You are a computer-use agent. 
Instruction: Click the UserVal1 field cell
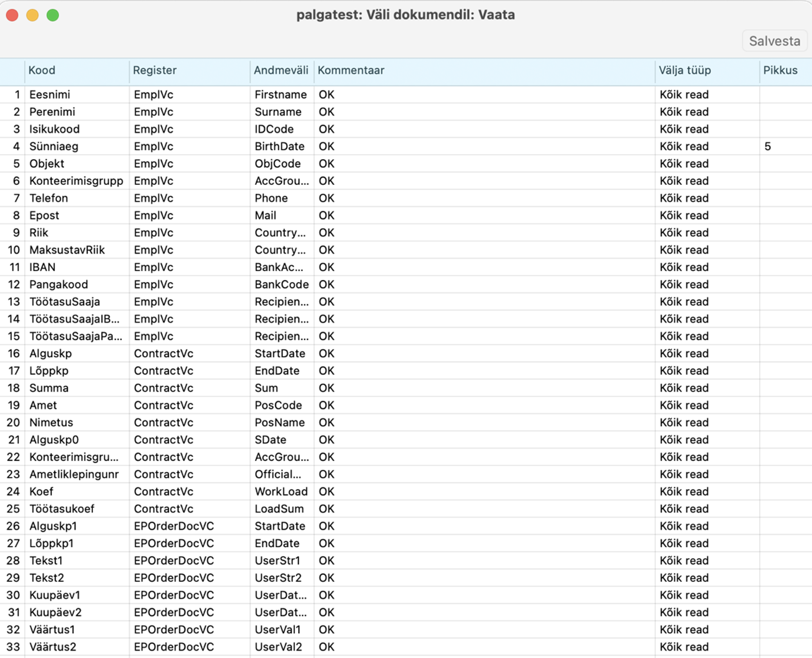282,630
